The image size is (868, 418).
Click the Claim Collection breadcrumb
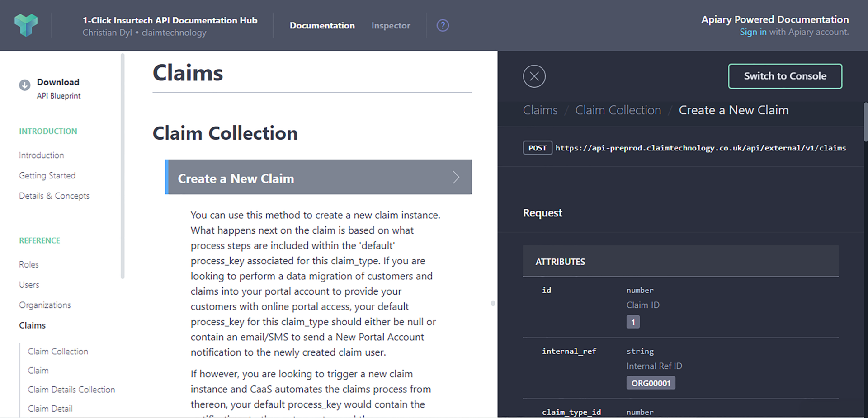tap(618, 110)
